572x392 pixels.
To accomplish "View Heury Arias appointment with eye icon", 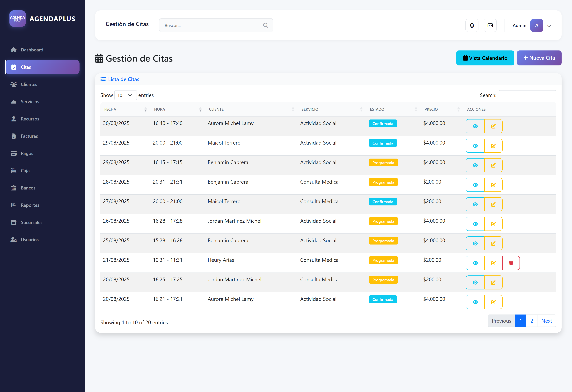I will tap(475, 263).
